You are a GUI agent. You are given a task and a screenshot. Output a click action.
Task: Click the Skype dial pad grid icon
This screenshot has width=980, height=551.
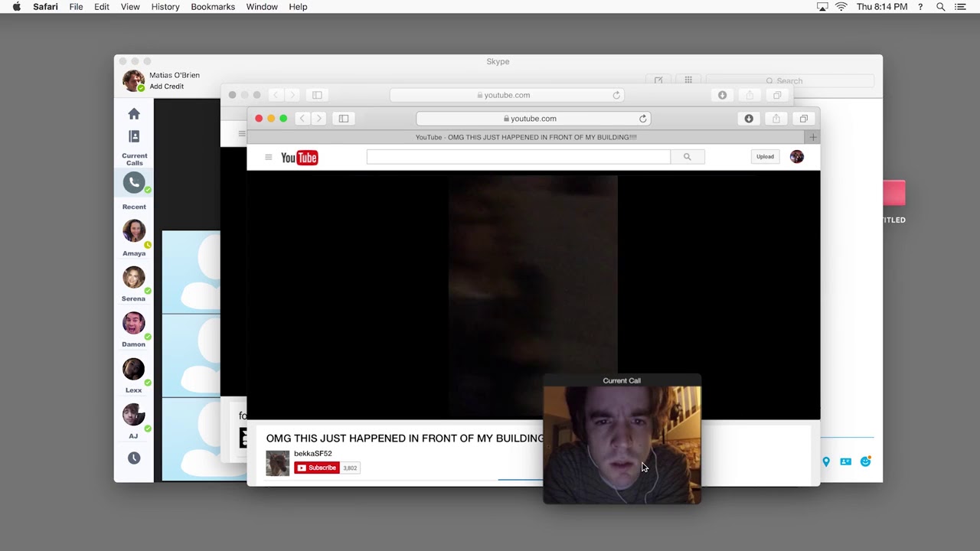pyautogui.click(x=688, y=80)
